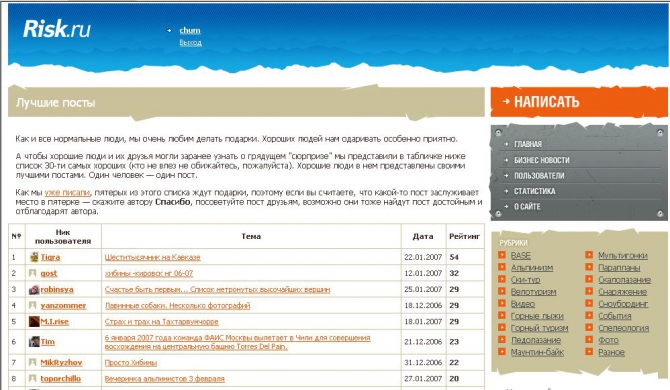The width and height of the screenshot is (670, 390).
Task: Click the orange arrow icon beside Мультигонки
Action: pyautogui.click(x=589, y=255)
